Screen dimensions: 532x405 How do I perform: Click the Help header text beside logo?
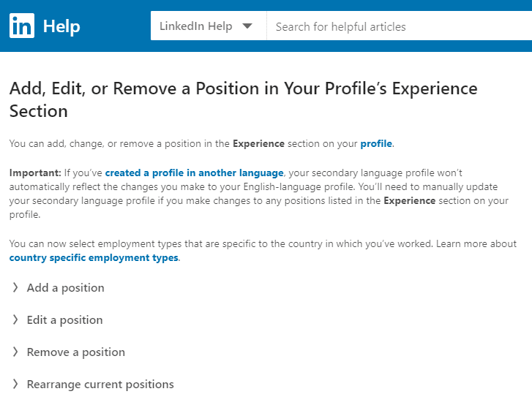coord(61,26)
